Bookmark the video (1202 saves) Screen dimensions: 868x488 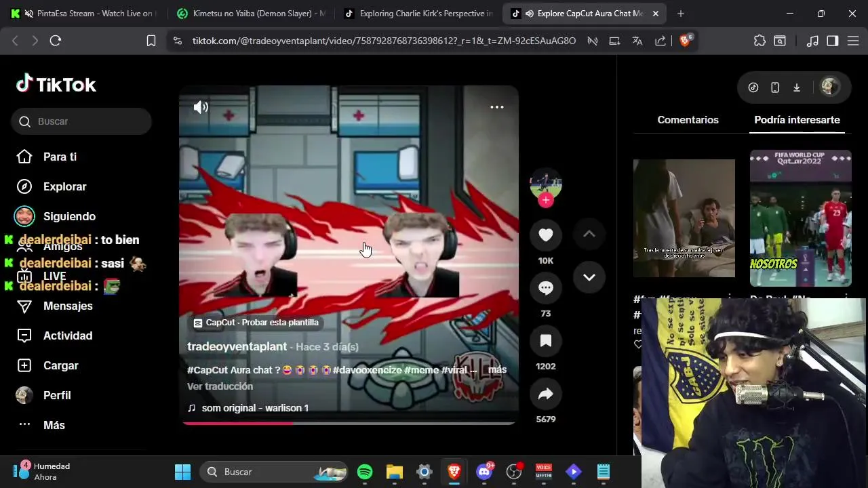tap(546, 341)
